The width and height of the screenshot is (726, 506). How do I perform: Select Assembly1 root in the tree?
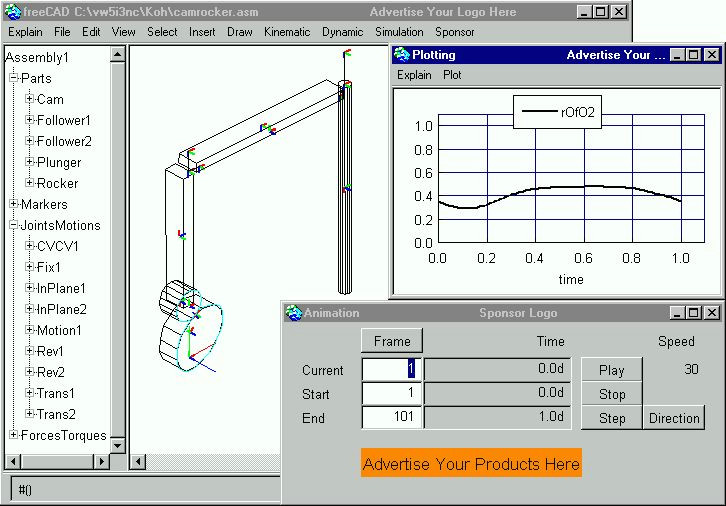click(37, 57)
